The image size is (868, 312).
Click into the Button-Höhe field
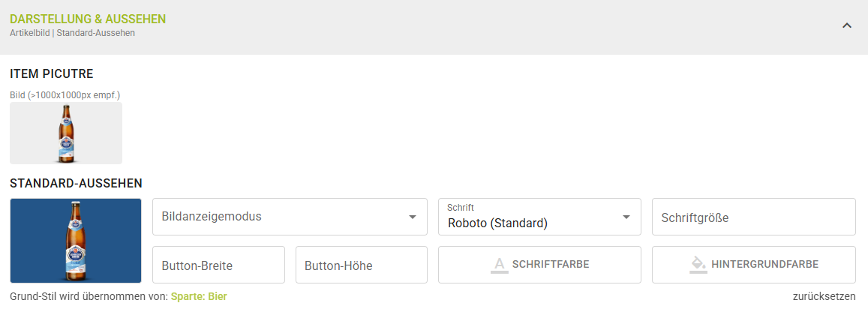361,265
